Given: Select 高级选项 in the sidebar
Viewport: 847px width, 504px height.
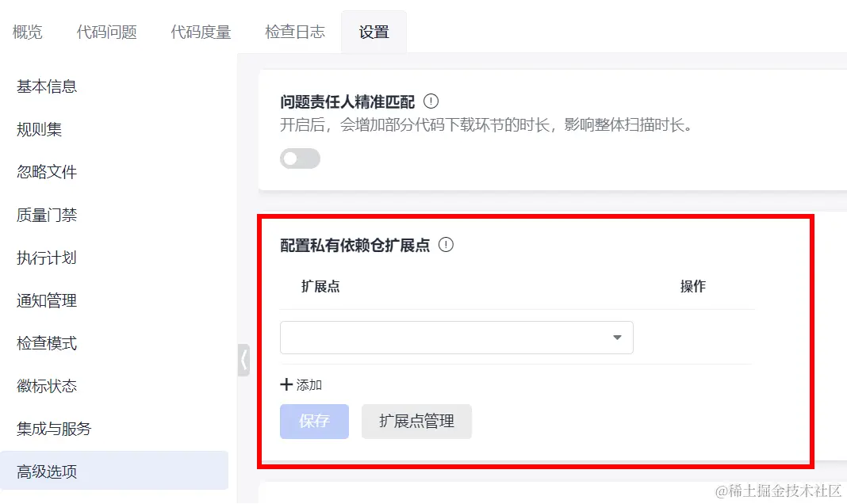Looking at the screenshot, I should pyautogui.click(x=114, y=471).
